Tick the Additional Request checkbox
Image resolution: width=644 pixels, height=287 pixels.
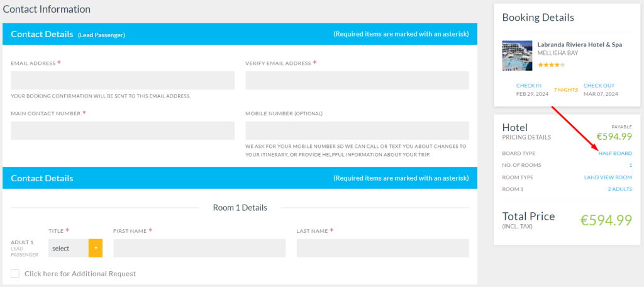click(x=15, y=273)
